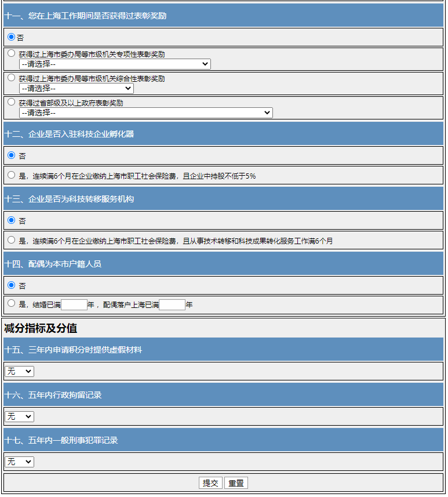Click header 十六、五年内行政拘留记录
Viewport: 448px width, 497px height.
[223, 395]
